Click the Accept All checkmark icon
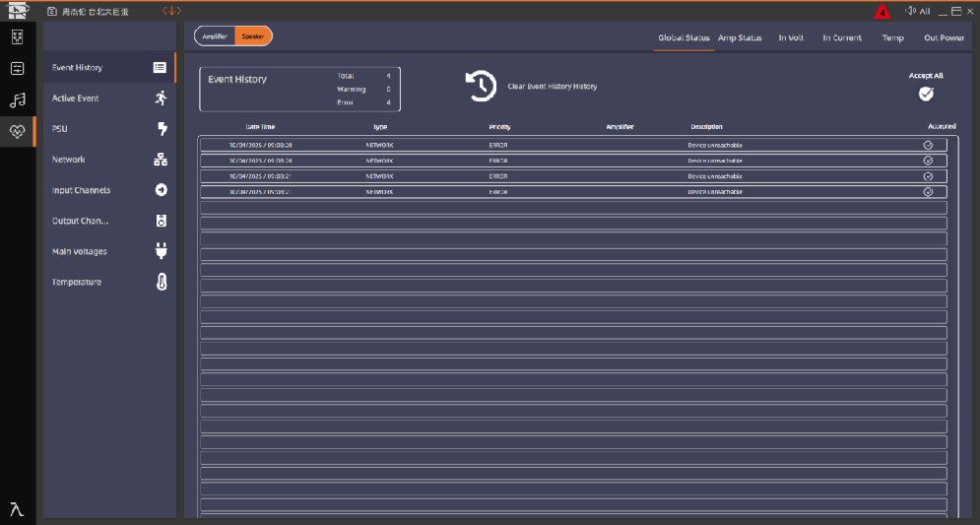 926,94
